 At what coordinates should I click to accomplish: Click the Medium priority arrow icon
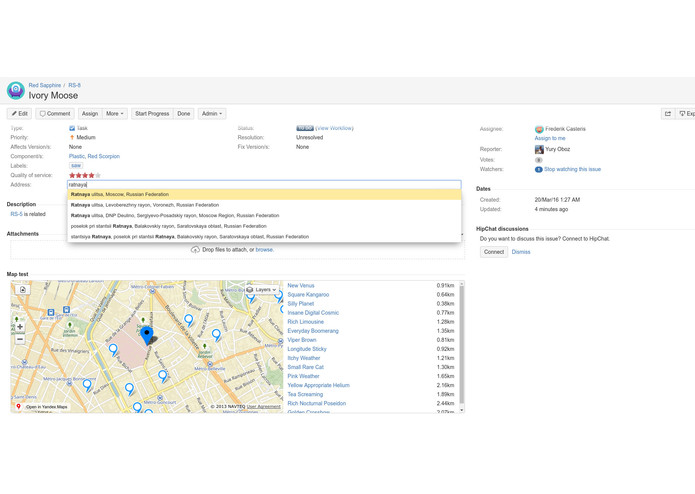(72, 137)
